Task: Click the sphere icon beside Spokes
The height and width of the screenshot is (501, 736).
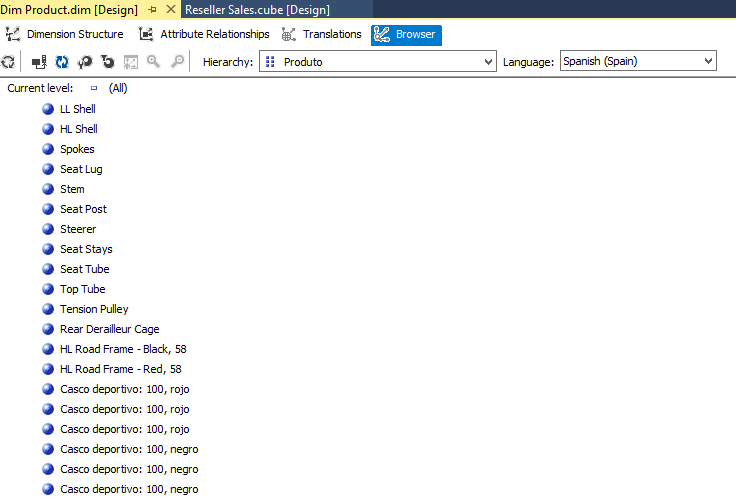Action: point(48,149)
